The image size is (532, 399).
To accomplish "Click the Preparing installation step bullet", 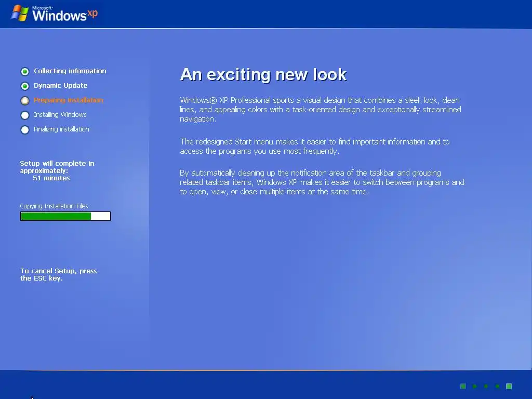I will [x=25, y=100].
